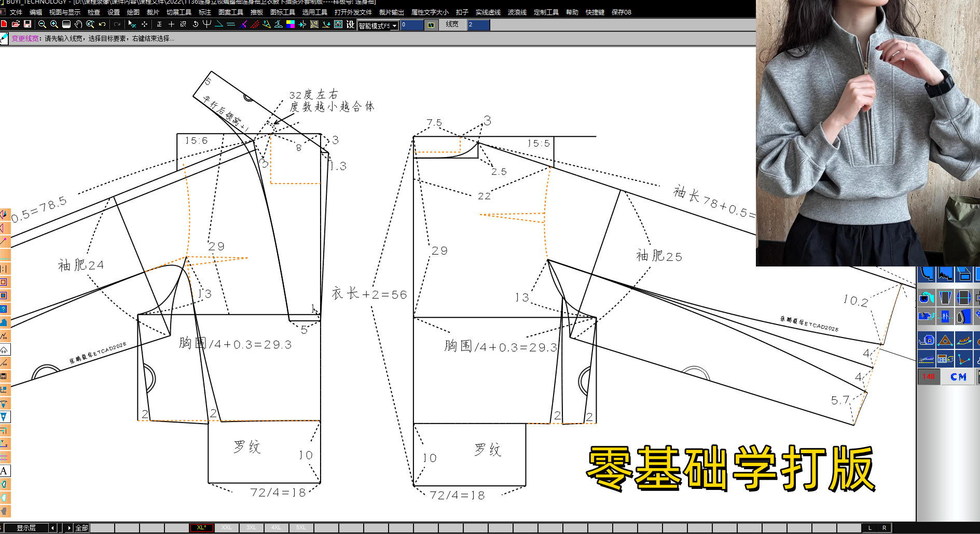Screen dimensions: 980x534
Task: Click the Open File folder icon
Action: 16,24
